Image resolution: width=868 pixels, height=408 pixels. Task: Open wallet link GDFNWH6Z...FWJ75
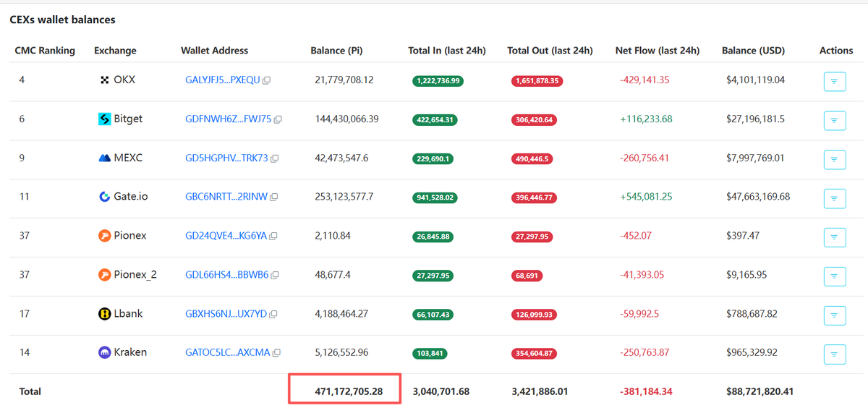[229, 119]
